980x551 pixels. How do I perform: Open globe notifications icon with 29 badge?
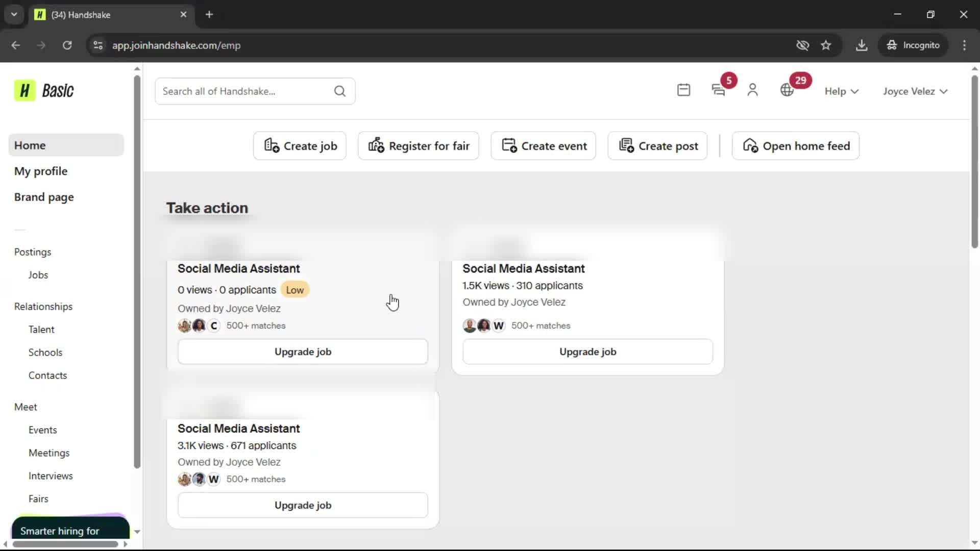tap(787, 90)
